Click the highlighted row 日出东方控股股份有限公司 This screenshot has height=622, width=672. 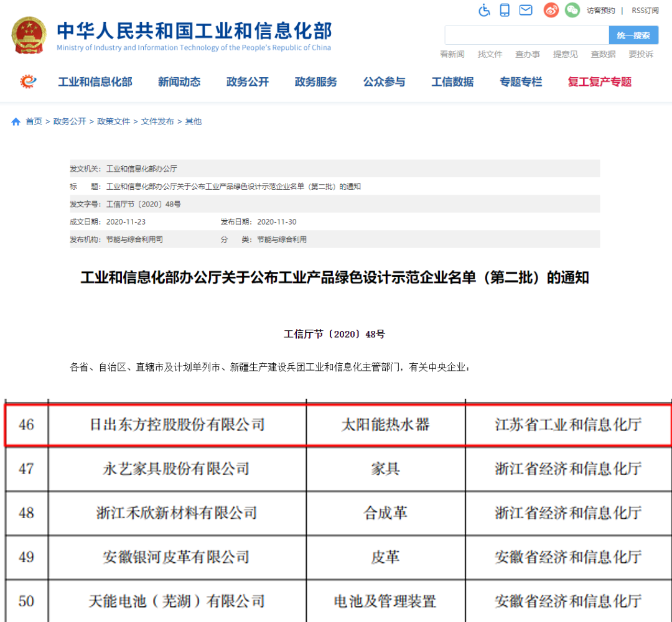[177, 425]
